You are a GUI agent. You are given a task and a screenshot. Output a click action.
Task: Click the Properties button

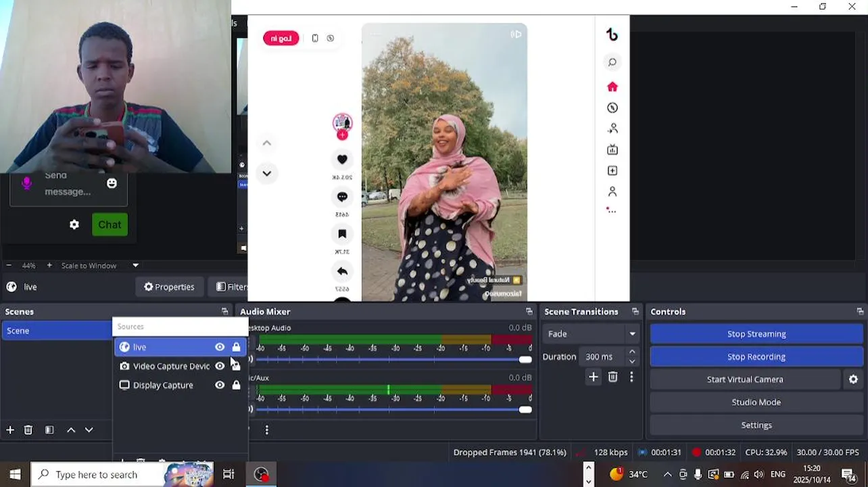point(169,287)
